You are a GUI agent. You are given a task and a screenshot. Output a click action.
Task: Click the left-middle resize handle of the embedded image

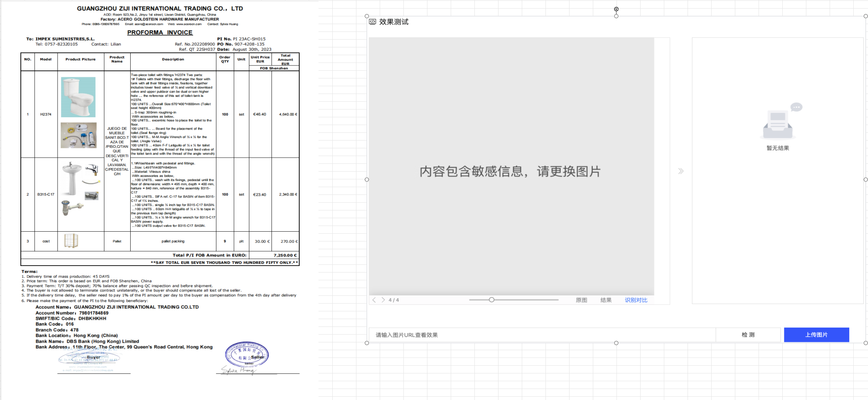coord(367,179)
